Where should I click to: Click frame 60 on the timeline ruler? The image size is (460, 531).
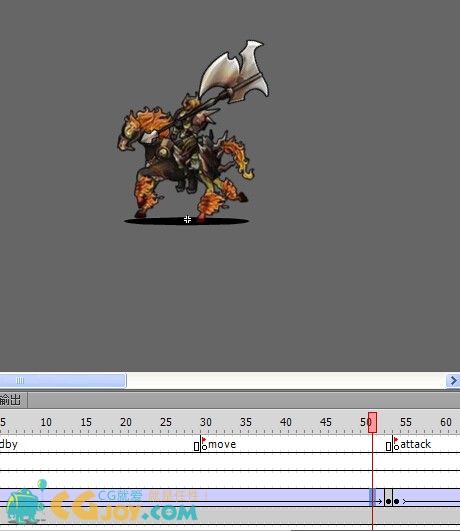coord(446,422)
